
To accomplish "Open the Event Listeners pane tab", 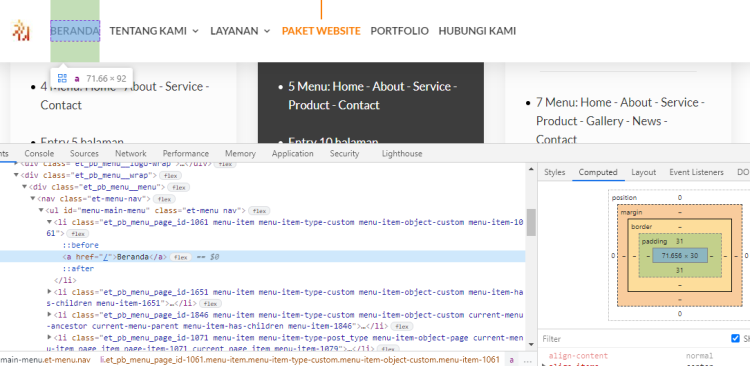I will point(696,172).
